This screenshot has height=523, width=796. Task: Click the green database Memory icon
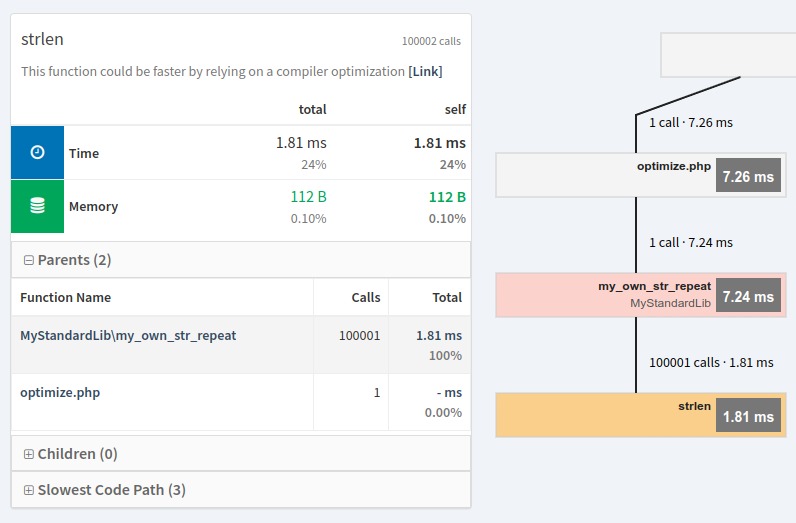[38, 206]
